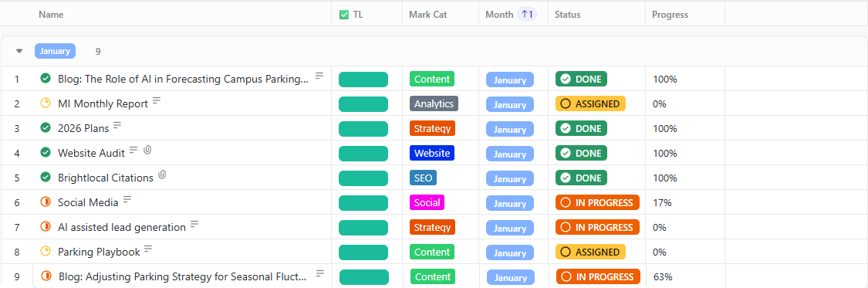Open description icon for Parking Playbook
Screen dimensions: 868x288
(148, 249)
